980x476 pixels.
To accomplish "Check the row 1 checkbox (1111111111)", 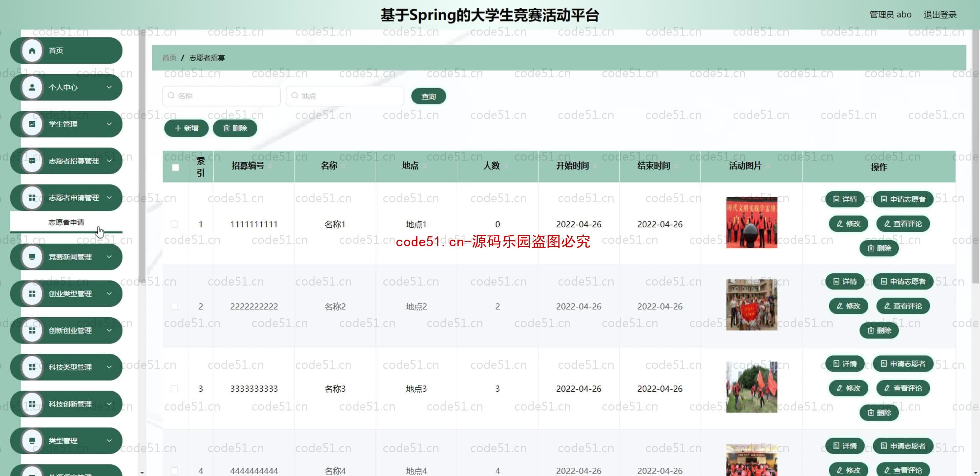I will click(x=174, y=224).
